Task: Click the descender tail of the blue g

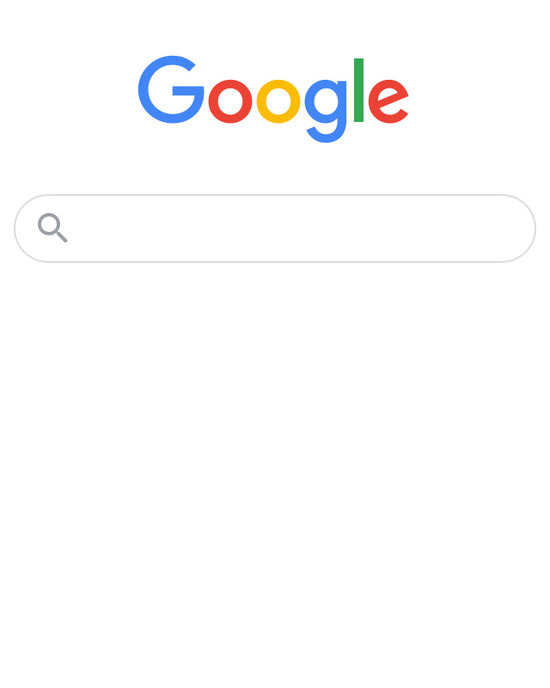Action: [327, 134]
